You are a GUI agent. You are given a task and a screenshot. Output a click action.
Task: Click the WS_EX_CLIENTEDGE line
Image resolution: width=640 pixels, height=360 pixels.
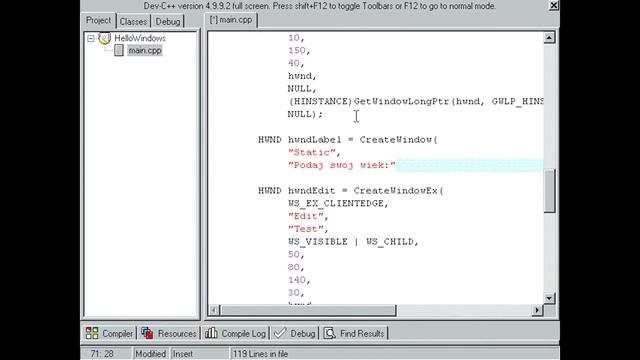(338, 204)
